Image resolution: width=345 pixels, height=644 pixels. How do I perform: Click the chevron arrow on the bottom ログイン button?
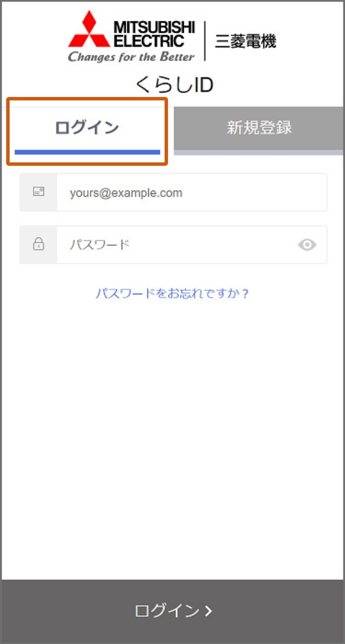209,611
